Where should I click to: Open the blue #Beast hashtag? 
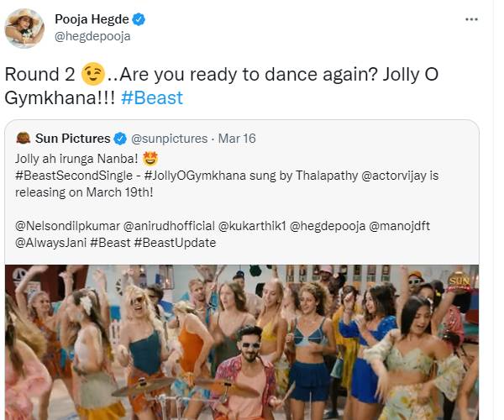(151, 97)
